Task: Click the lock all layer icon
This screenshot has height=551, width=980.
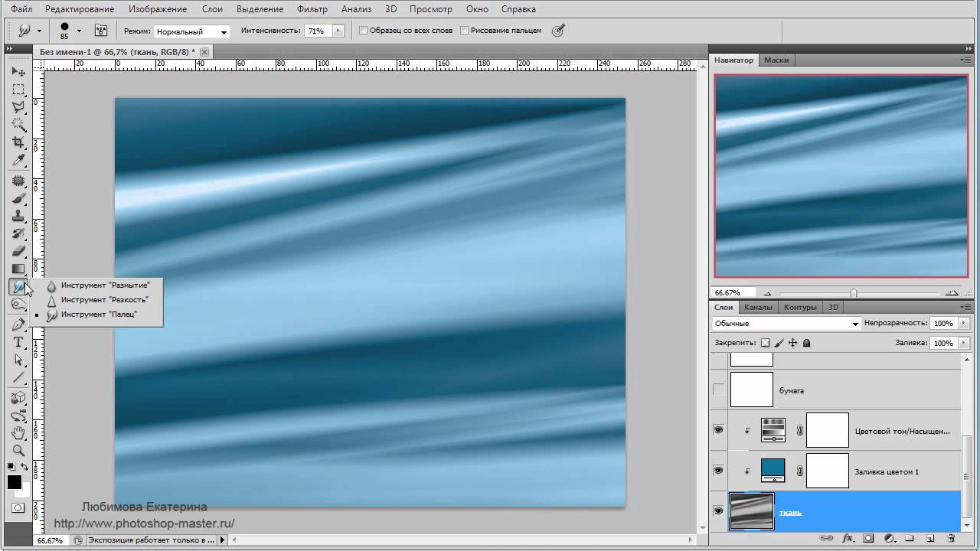Action: [x=806, y=344]
